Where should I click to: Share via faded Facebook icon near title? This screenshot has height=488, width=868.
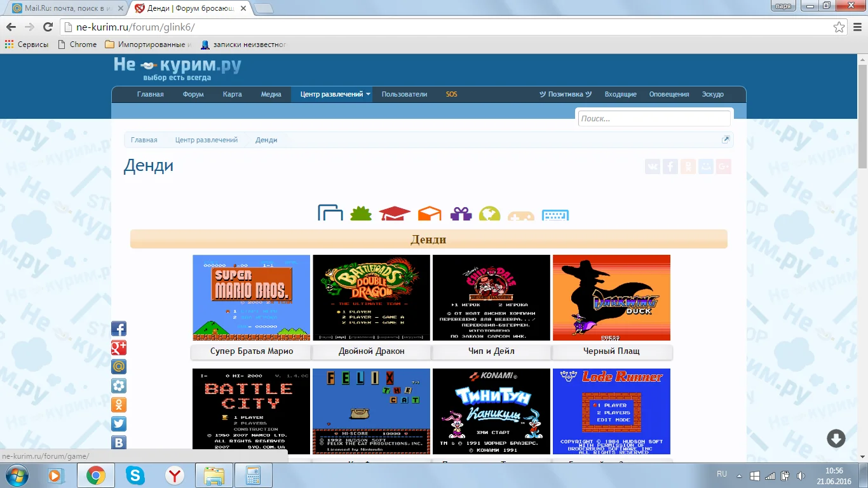pyautogui.click(x=670, y=166)
